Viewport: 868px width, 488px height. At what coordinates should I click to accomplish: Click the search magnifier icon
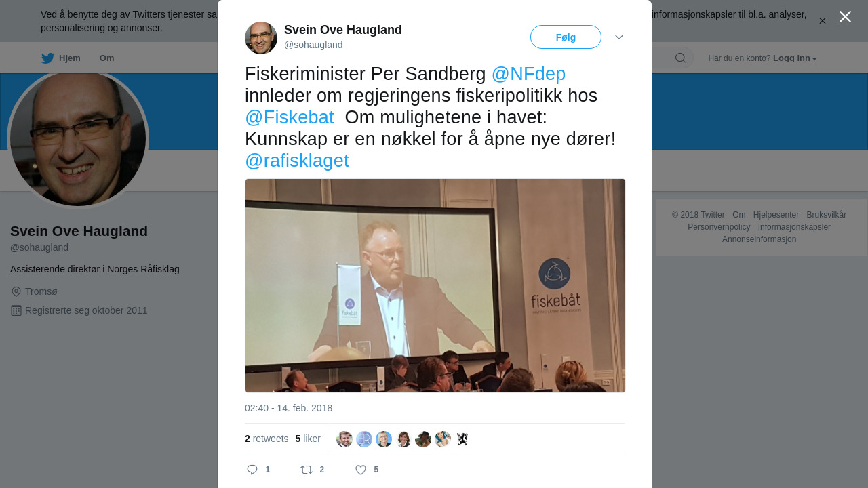[680, 58]
